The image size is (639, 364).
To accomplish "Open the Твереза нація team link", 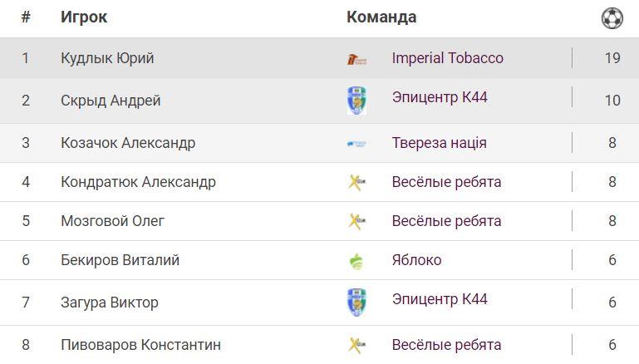I will (x=439, y=143).
